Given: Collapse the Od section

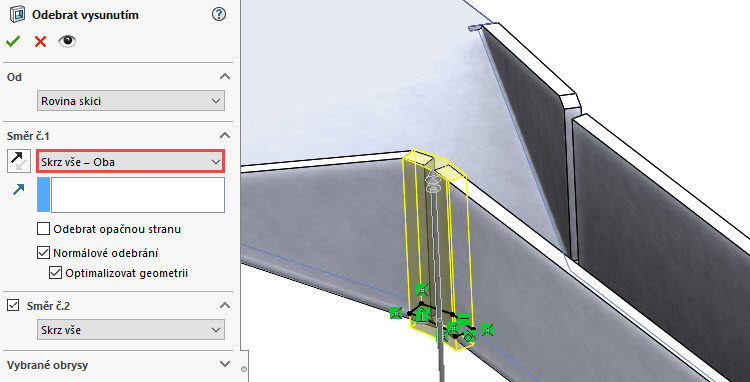Looking at the screenshot, I should [x=224, y=76].
